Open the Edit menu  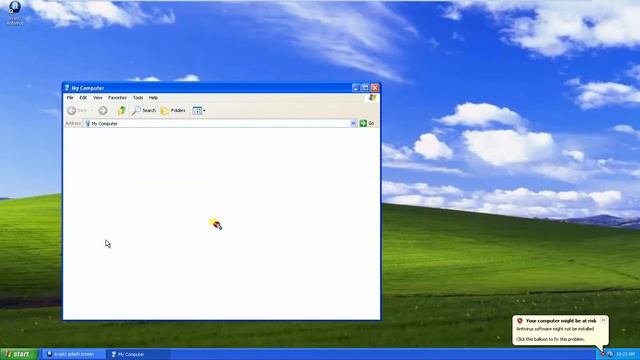tap(83, 98)
